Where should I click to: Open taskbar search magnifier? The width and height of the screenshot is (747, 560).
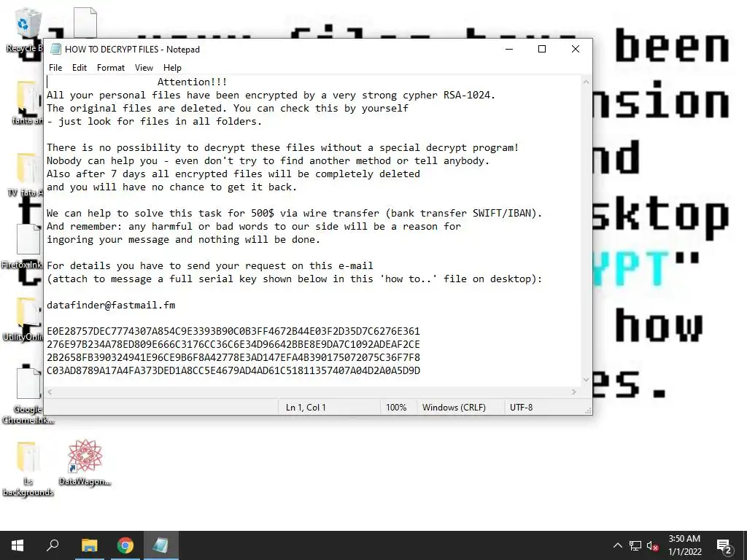click(53, 545)
